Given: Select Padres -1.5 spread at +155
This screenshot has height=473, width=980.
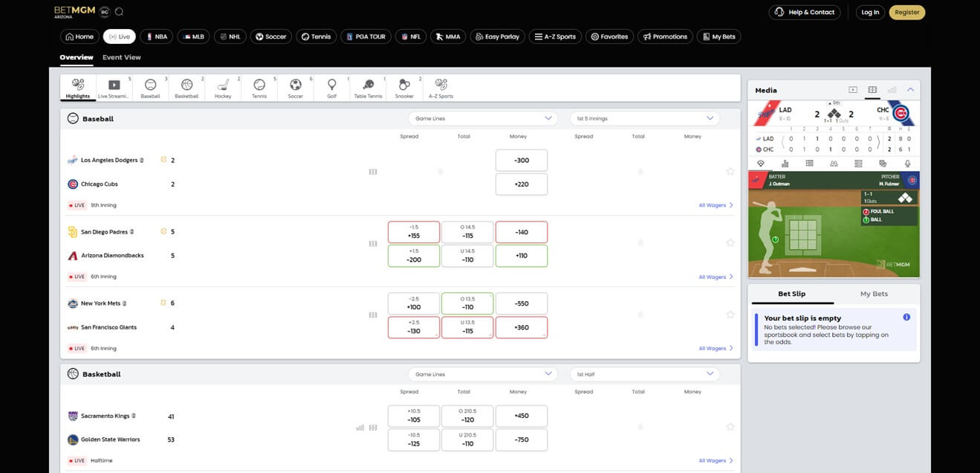Looking at the screenshot, I should [x=414, y=232].
